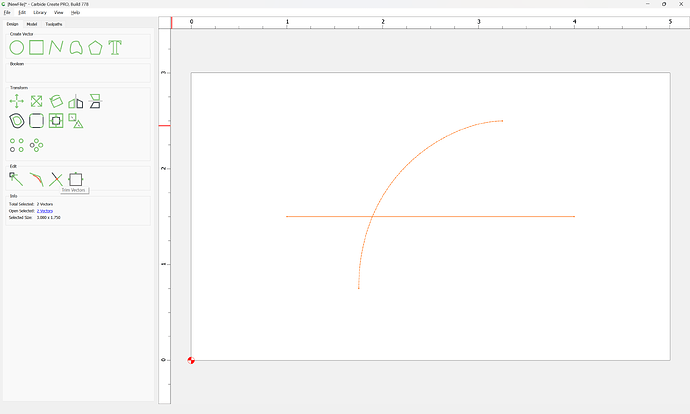Switch to the Toolpaths tab
The image size is (690, 414).
(54, 24)
